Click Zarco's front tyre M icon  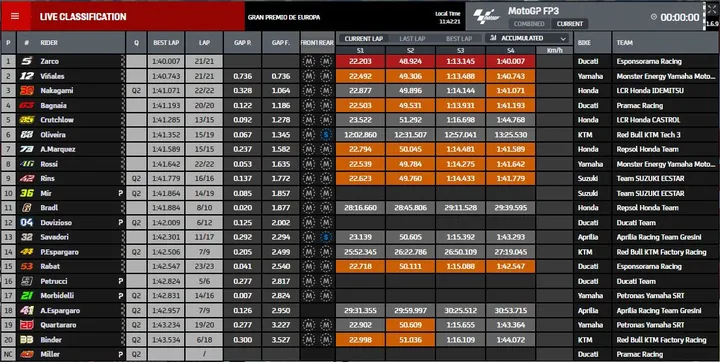coord(309,61)
